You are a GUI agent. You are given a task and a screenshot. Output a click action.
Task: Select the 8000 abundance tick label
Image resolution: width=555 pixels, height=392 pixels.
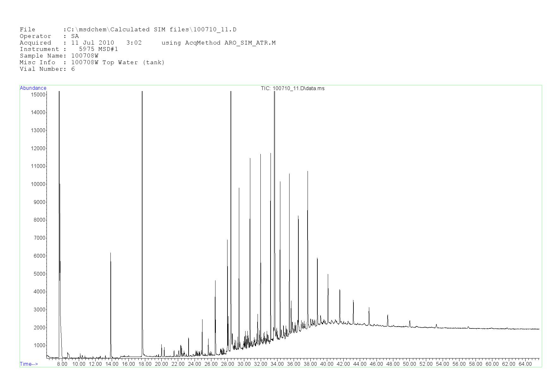pos(39,220)
